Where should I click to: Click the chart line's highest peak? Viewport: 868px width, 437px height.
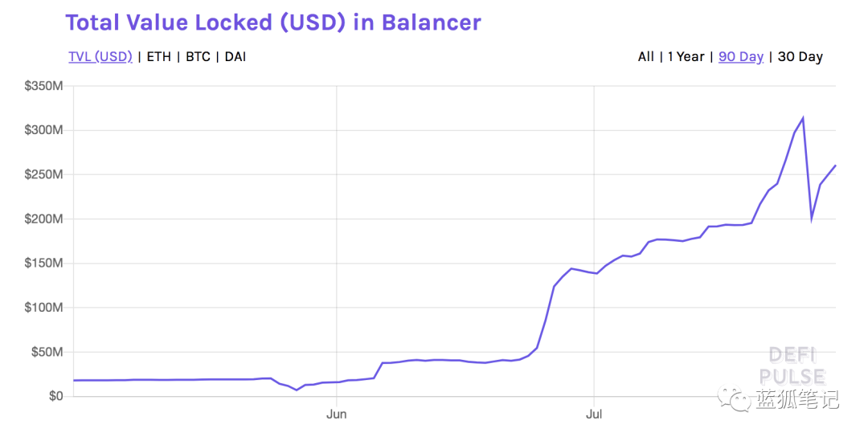pos(802,118)
